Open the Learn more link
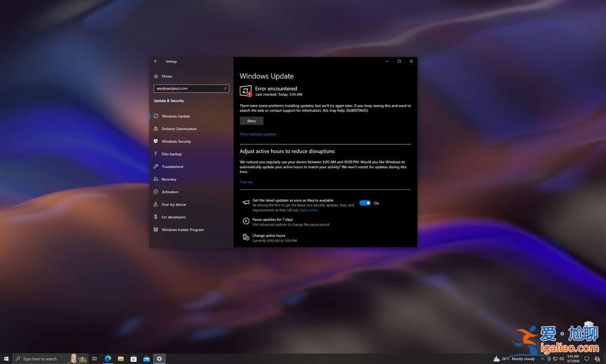 [308, 210]
